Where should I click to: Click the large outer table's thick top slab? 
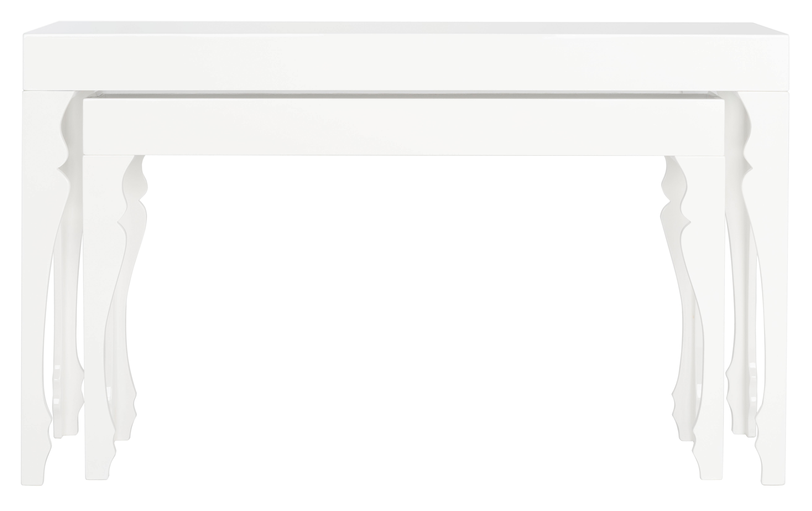point(406,56)
